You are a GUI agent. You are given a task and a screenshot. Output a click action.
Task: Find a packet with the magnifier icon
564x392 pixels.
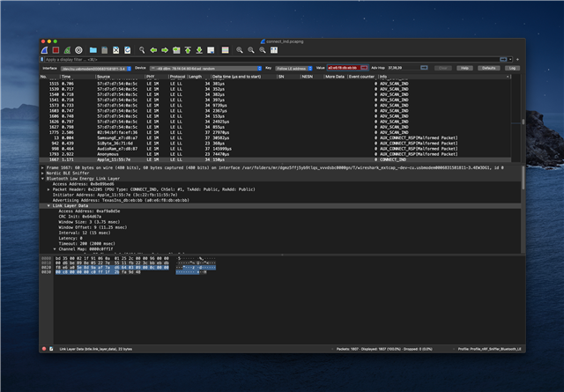pos(142,50)
